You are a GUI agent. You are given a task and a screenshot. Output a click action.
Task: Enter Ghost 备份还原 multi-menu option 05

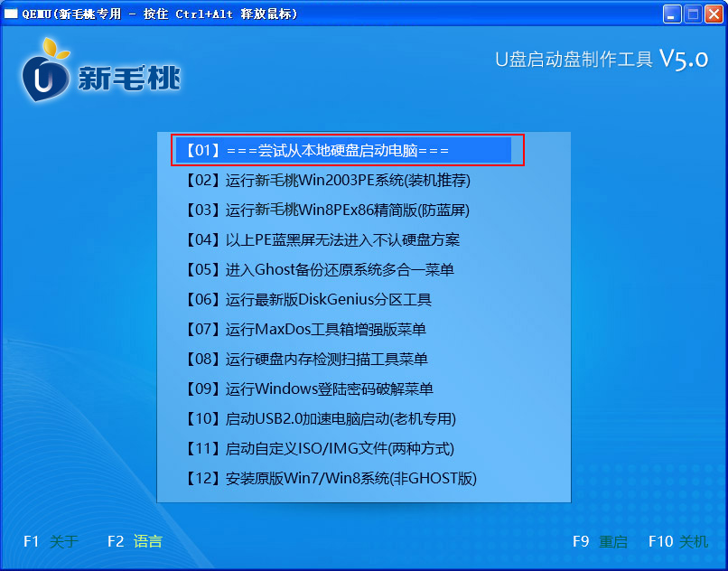tap(334, 269)
